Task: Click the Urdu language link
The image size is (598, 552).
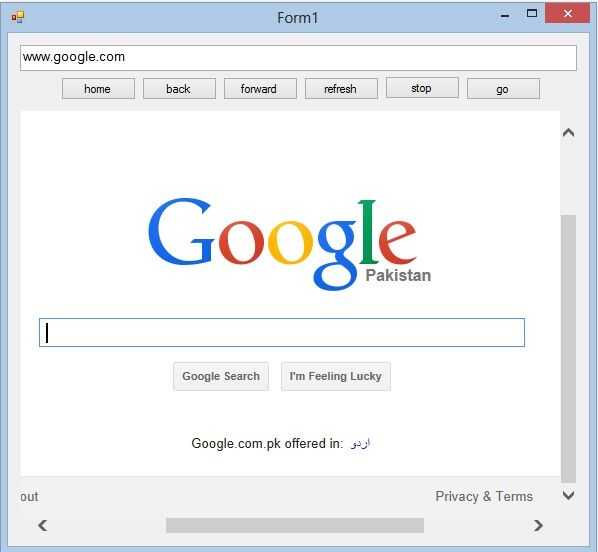Action: click(360, 444)
